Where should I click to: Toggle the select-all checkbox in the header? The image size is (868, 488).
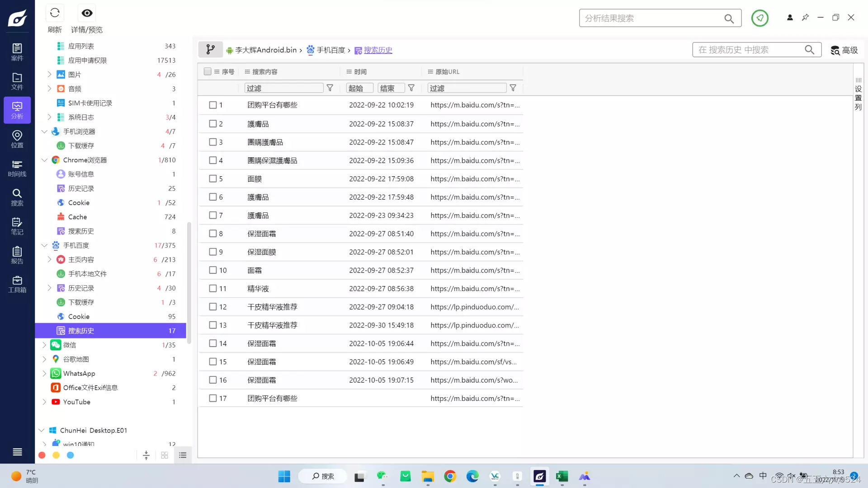(208, 71)
